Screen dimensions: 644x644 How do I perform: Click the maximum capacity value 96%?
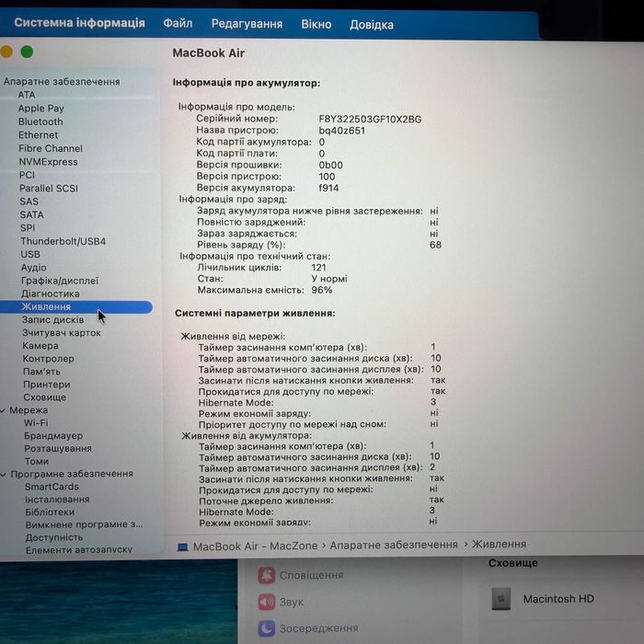click(322, 291)
